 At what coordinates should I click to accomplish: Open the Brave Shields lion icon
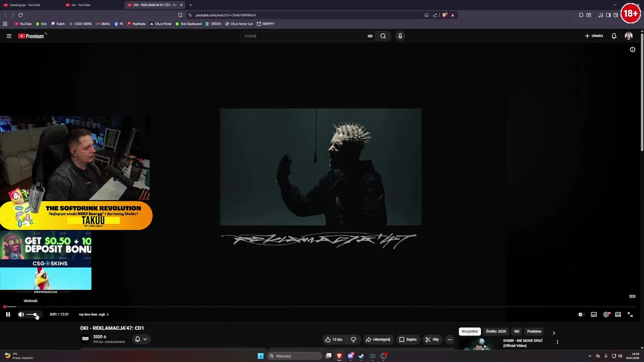(x=444, y=15)
